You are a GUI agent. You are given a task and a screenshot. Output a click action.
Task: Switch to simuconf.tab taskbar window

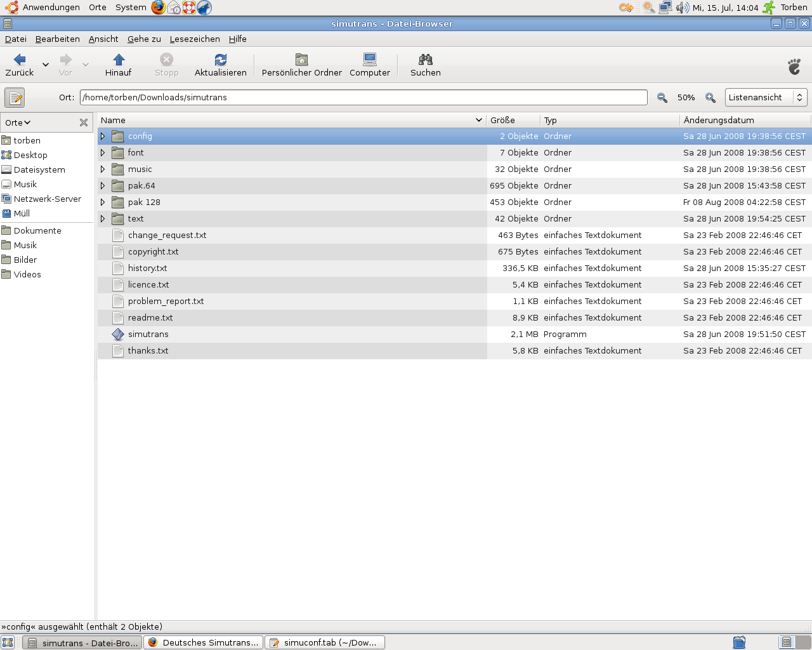click(324, 642)
